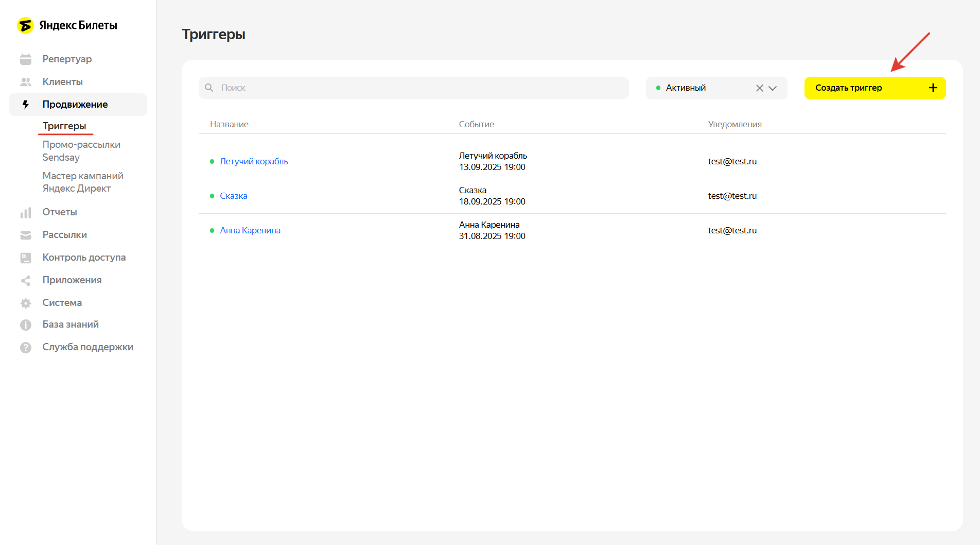This screenshot has height=545, width=980.
Task: Open Промо-рассылки Sendsay submenu item
Action: click(81, 151)
